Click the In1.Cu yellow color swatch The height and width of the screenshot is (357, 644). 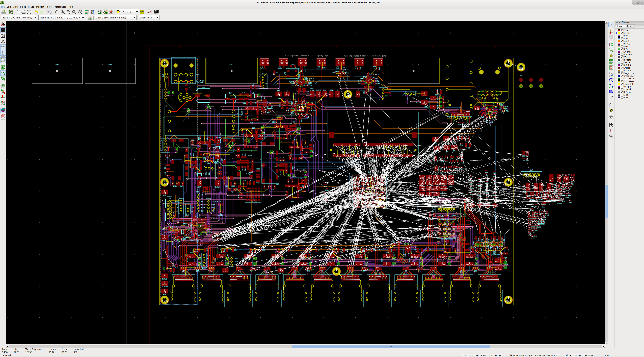coord(619,33)
